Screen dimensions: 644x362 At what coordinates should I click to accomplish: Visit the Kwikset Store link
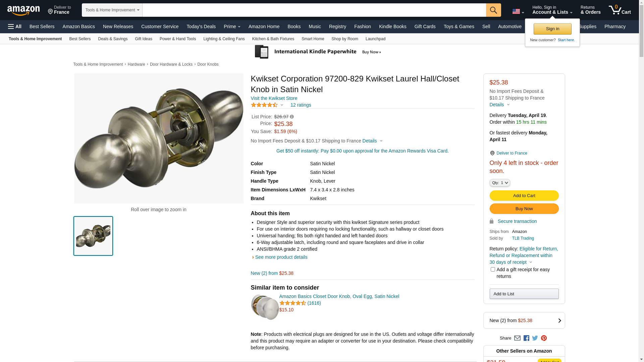point(274,98)
